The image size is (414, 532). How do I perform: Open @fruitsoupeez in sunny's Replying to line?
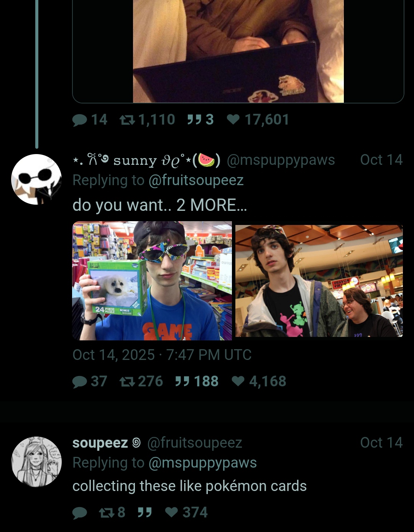[x=196, y=180]
